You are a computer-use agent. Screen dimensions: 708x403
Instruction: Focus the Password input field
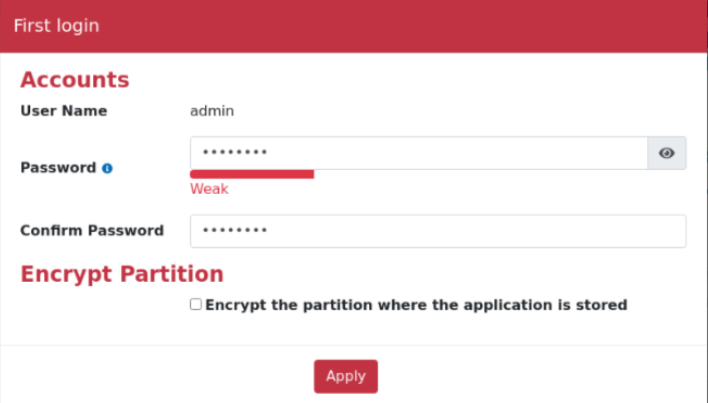tap(419, 153)
